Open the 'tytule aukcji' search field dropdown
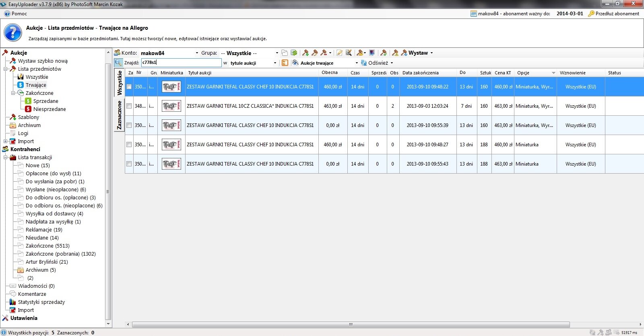644x336 pixels. point(275,63)
